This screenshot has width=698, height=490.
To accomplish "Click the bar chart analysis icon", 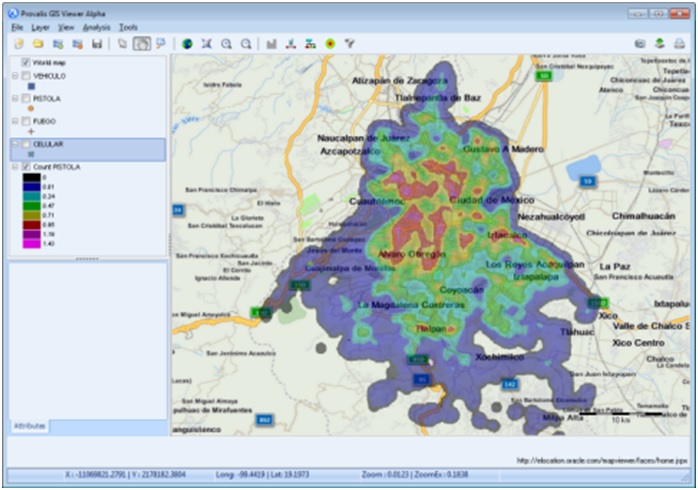I will point(271,44).
